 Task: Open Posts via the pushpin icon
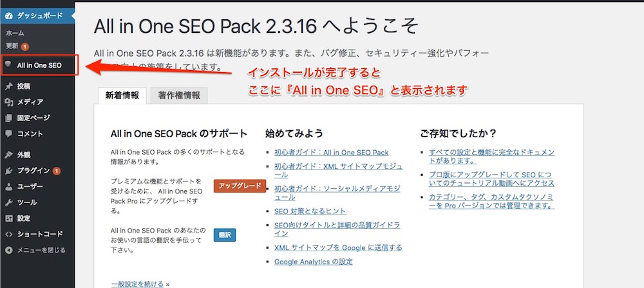[9, 86]
